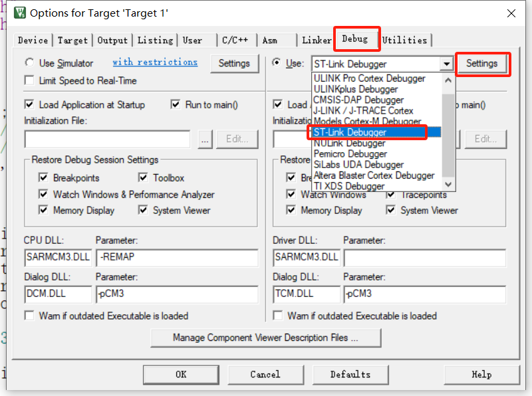Select the Use Simulator radio button
Viewport: 532px width, 396px height.
(x=29, y=62)
